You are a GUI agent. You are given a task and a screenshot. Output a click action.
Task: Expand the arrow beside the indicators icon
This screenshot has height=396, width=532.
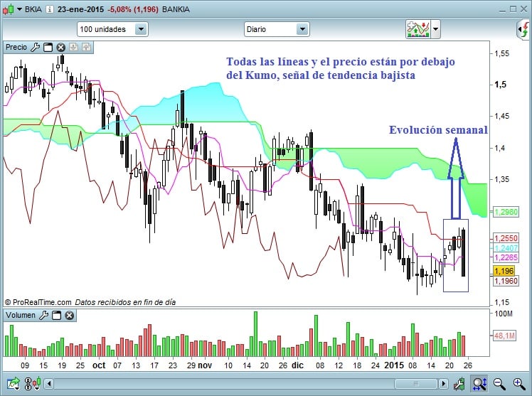pos(436,29)
